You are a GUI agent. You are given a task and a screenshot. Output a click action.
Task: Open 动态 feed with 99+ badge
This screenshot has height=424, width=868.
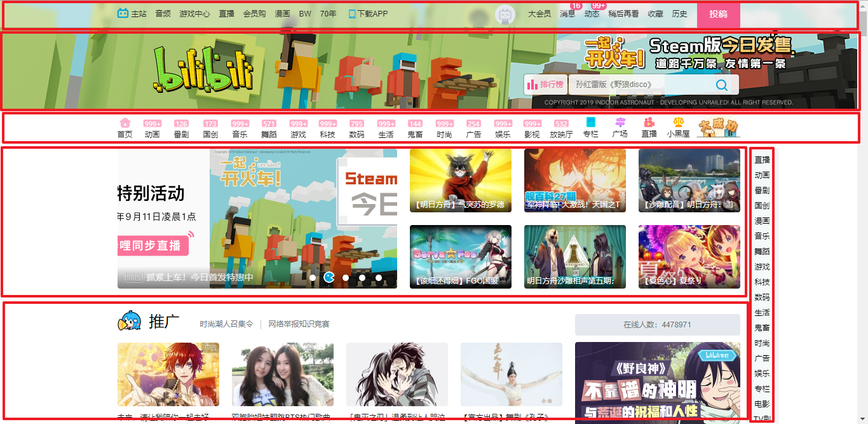coord(592,14)
